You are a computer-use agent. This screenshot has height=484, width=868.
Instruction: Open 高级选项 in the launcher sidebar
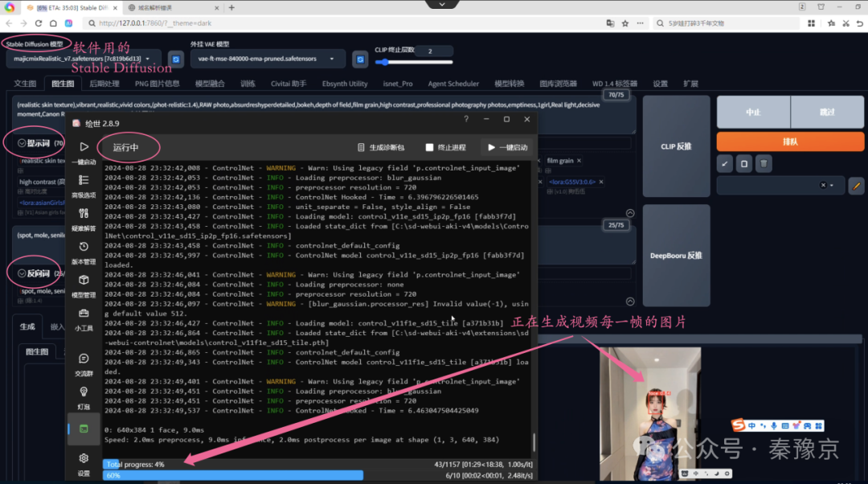click(x=84, y=186)
